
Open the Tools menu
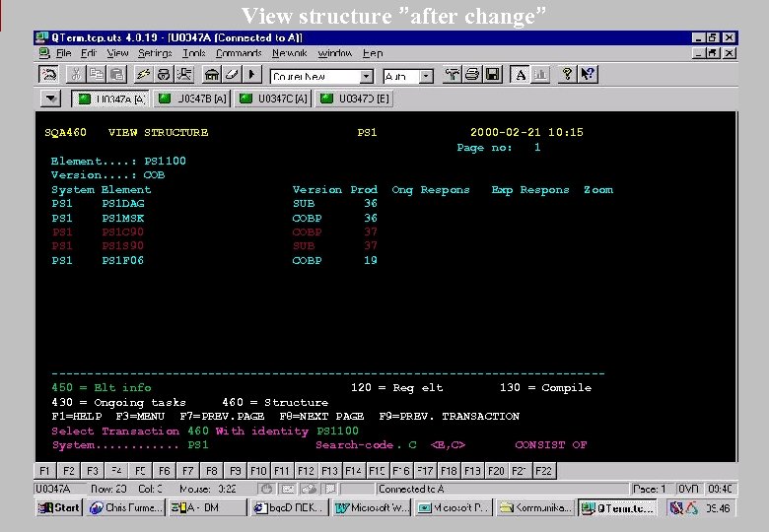coord(193,53)
